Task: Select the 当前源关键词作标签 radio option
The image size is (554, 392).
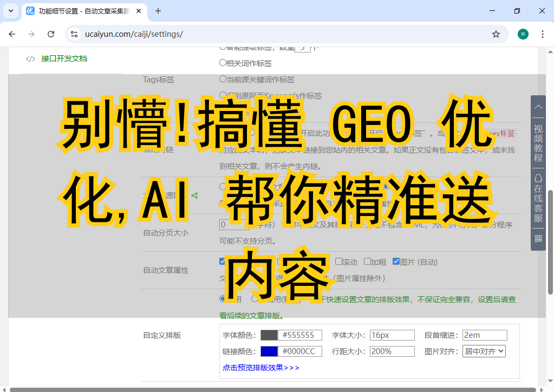Action: 223,79
